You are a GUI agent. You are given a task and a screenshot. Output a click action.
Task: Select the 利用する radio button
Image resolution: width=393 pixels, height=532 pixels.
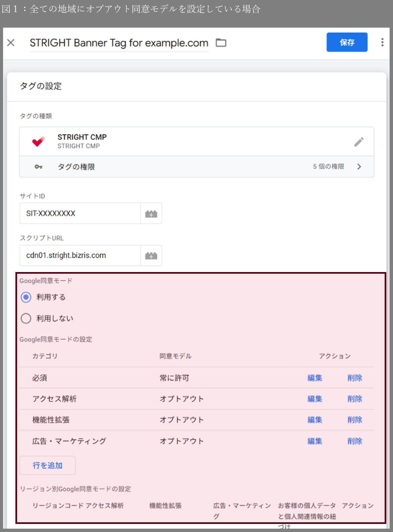pos(26,297)
